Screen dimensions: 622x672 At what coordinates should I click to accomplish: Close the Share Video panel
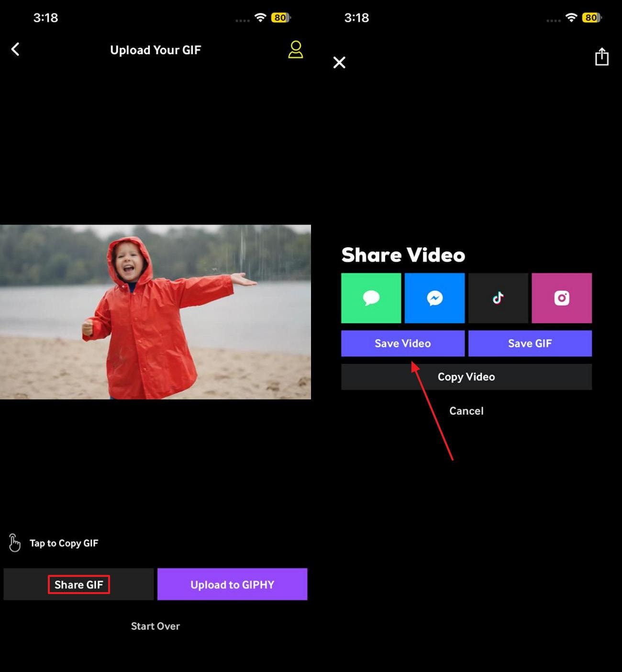pyautogui.click(x=339, y=62)
